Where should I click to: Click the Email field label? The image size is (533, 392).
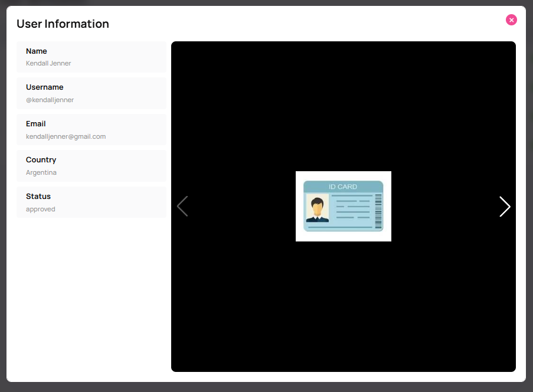35,123
